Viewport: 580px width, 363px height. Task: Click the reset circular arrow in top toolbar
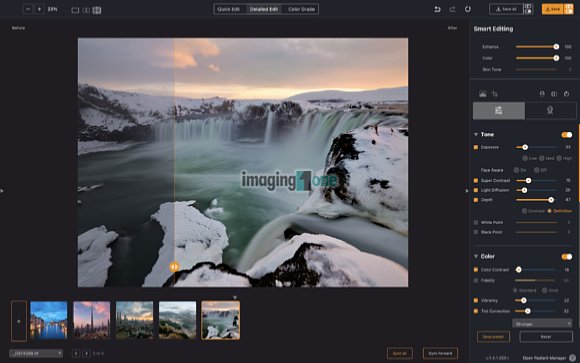point(468,9)
